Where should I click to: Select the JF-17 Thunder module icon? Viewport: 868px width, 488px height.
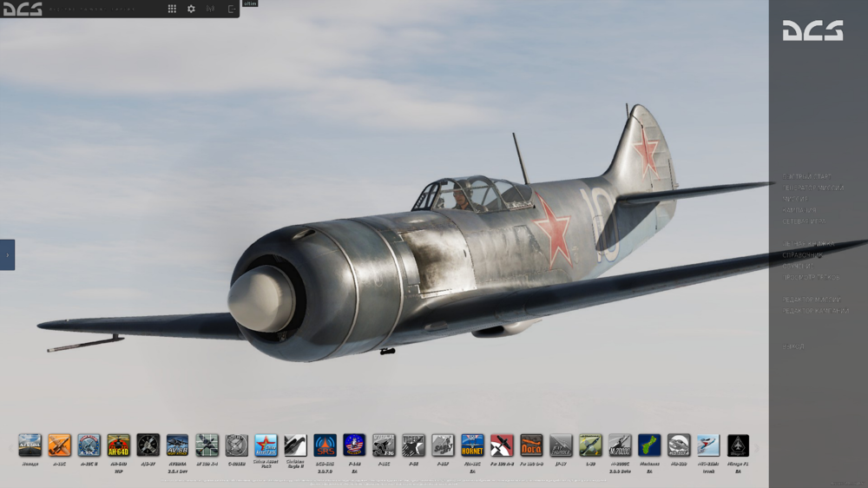click(561, 445)
